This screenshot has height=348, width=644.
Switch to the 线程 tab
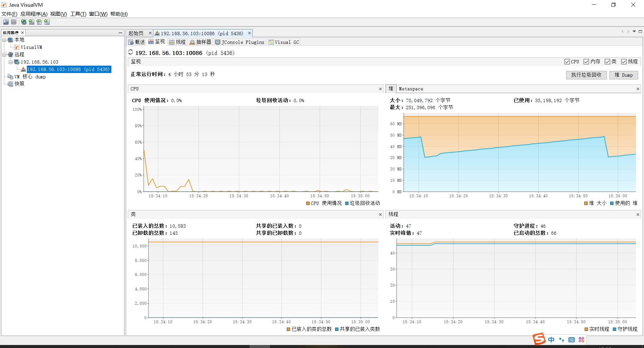(177, 42)
